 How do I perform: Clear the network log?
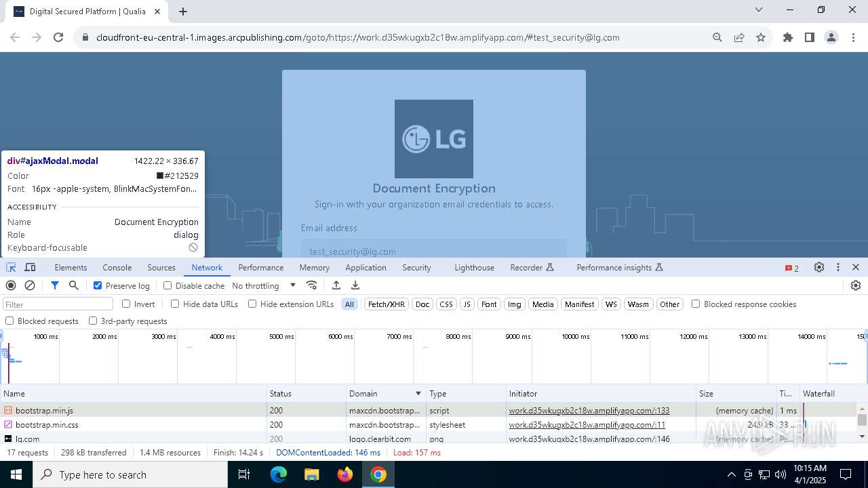(30, 285)
